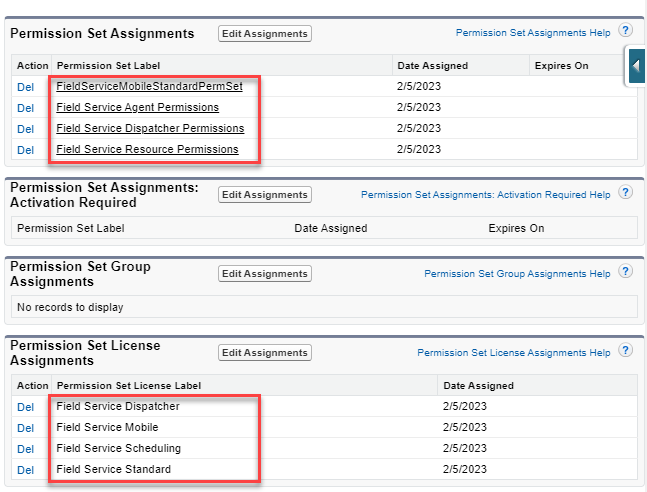Delete FieldServiceMobileStandardPermSet assignment
Screen dimensions: 647x492
(x=26, y=87)
